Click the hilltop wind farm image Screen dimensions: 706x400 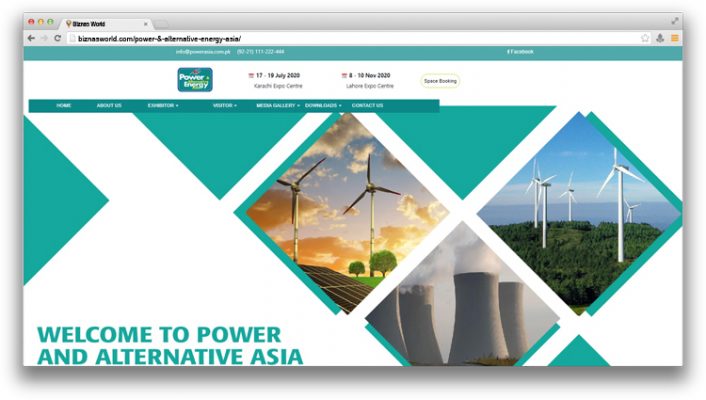click(579, 214)
